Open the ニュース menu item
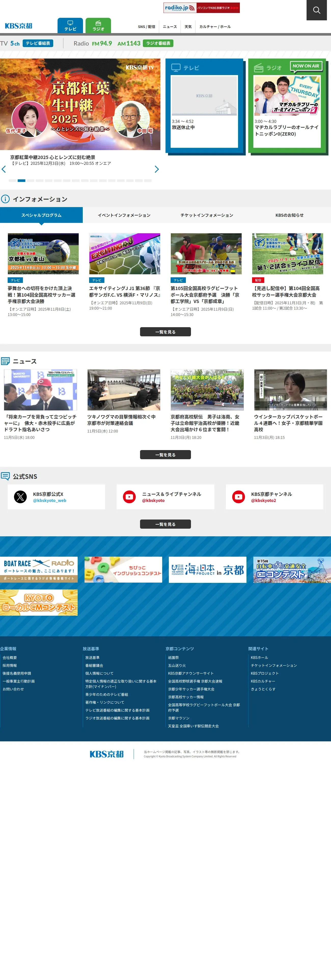Image resolution: width=331 pixels, height=980 pixels. [170, 27]
